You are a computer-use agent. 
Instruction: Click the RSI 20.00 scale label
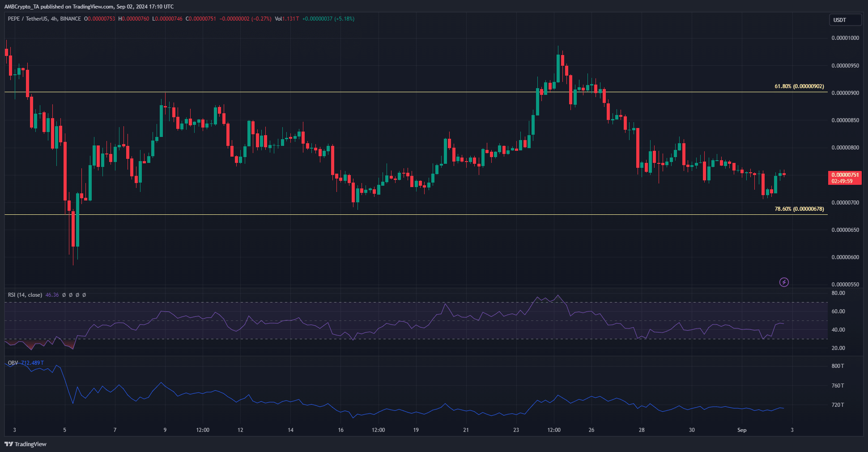point(838,348)
